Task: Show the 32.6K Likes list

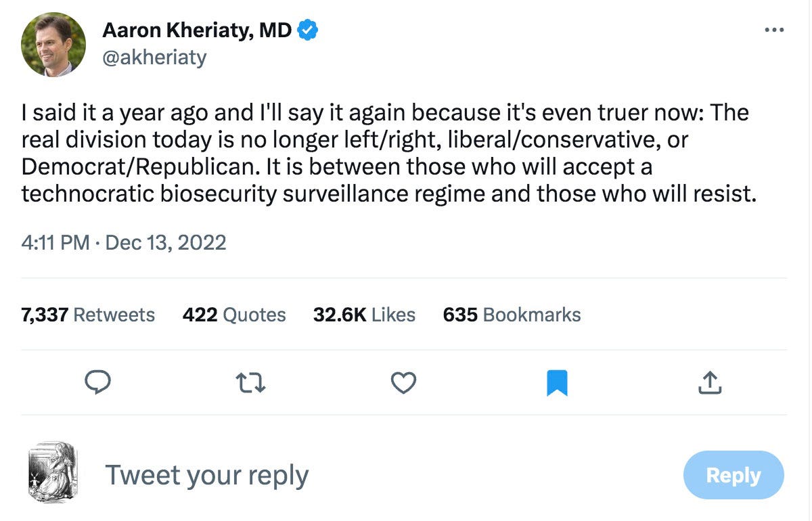Action: coord(364,315)
